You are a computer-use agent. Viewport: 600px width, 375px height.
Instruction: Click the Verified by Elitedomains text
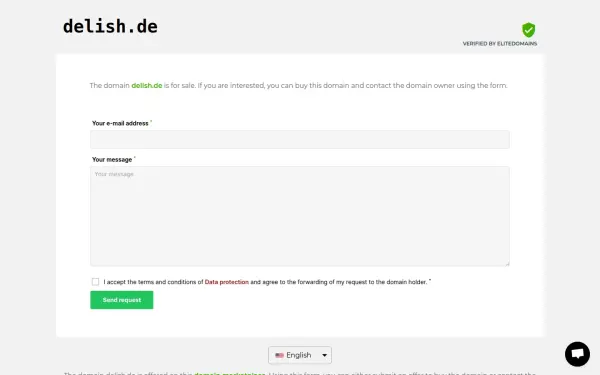tap(500, 44)
